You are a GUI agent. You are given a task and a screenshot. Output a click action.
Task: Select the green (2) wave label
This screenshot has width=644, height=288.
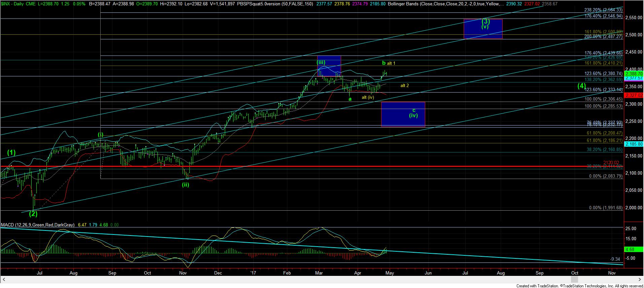[x=33, y=213]
